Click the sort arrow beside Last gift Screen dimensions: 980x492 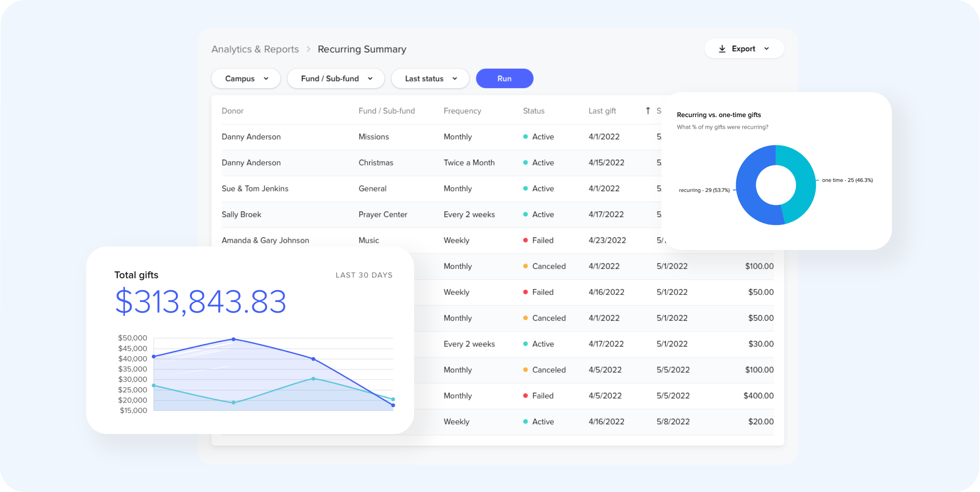coord(647,110)
